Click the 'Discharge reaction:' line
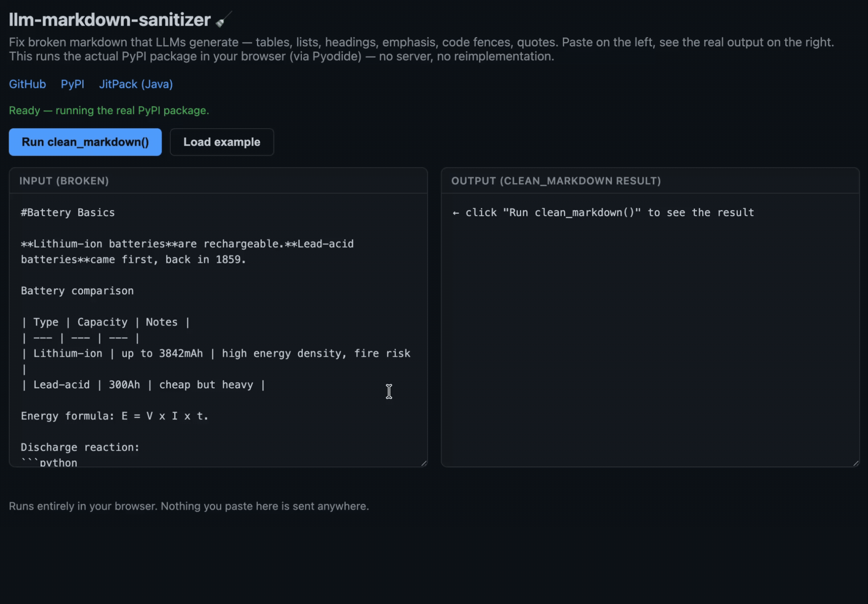This screenshot has height=604, width=868. click(x=80, y=447)
